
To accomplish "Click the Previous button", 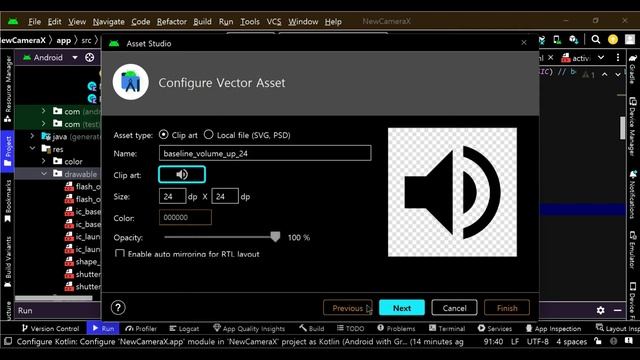I will click(347, 308).
